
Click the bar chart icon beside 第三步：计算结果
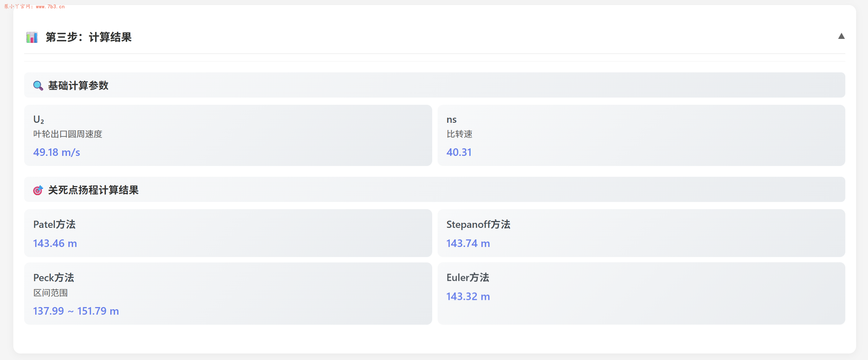pyautogui.click(x=32, y=37)
